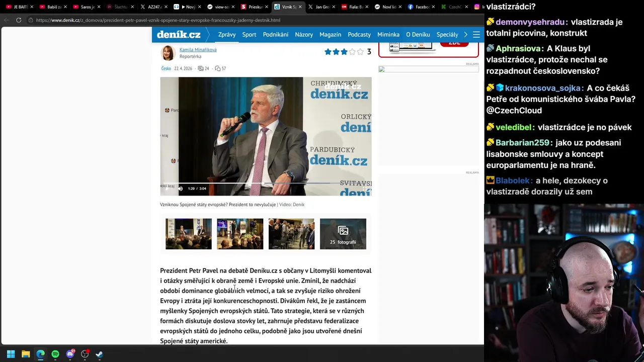
Task: Open the third gallery thumbnail
Action: 291,234
